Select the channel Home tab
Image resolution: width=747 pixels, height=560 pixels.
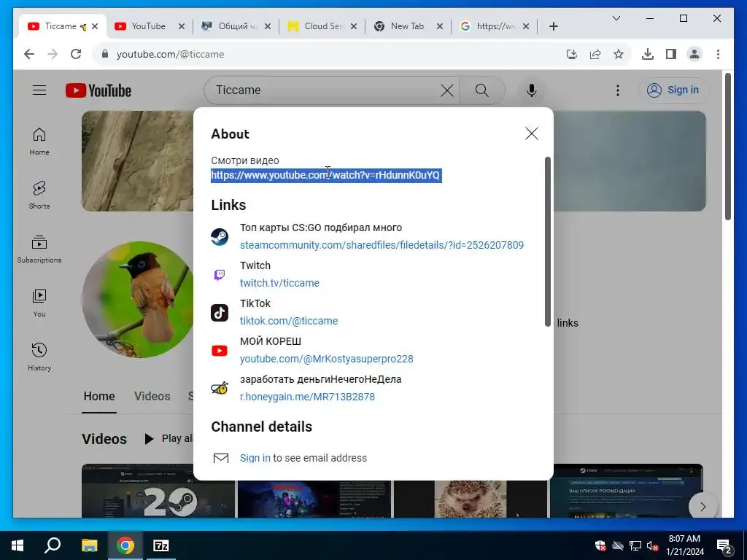coord(99,396)
